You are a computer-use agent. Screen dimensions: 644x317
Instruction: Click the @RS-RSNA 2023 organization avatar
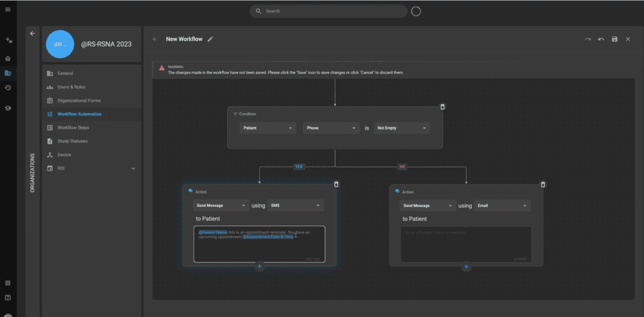click(60, 44)
